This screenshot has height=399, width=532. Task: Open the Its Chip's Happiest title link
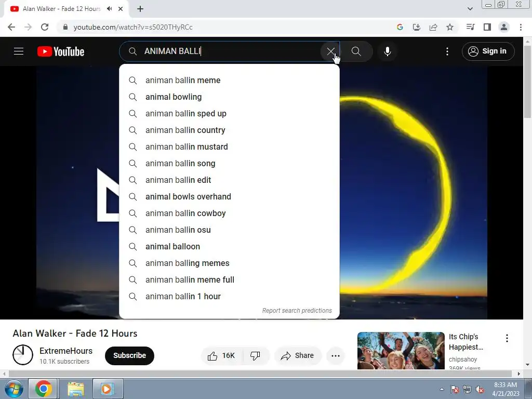click(x=466, y=342)
